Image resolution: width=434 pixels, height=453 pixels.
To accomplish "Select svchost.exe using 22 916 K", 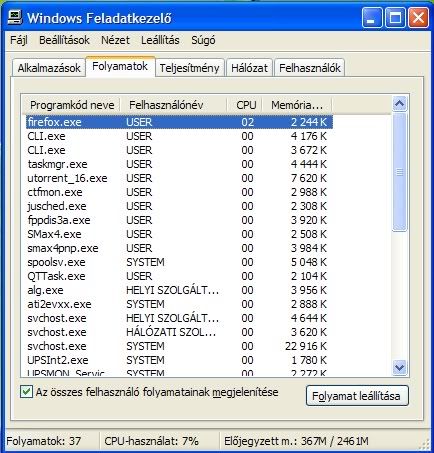I will (x=179, y=346).
